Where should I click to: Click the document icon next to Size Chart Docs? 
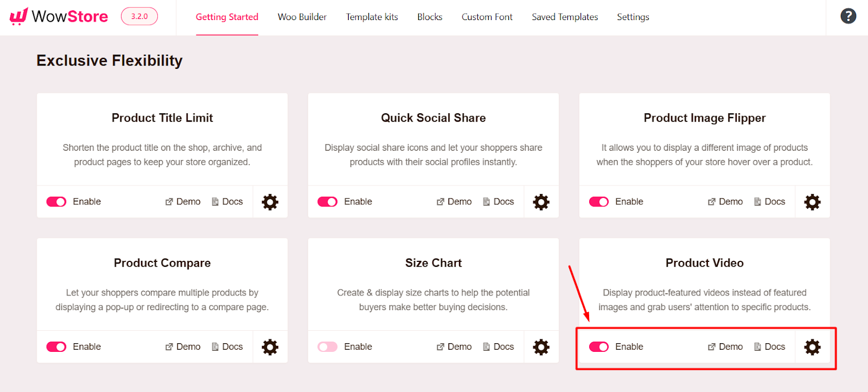tap(486, 346)
